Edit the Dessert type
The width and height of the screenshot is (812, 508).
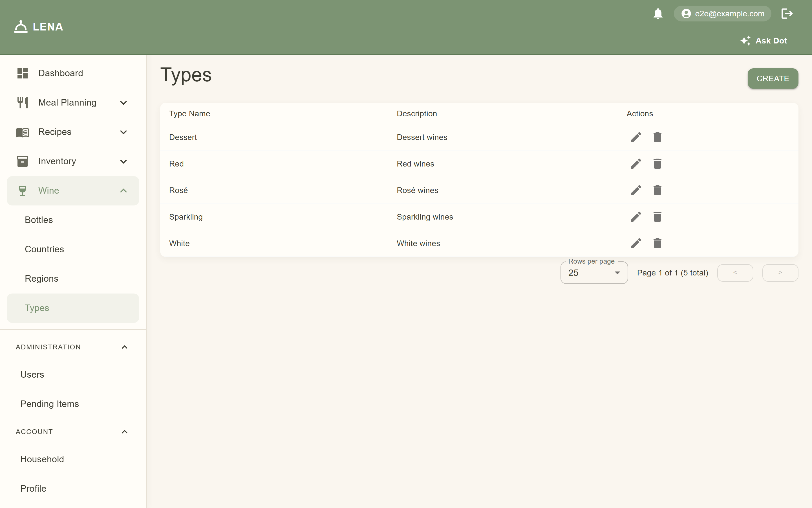(x=636, y=137)
